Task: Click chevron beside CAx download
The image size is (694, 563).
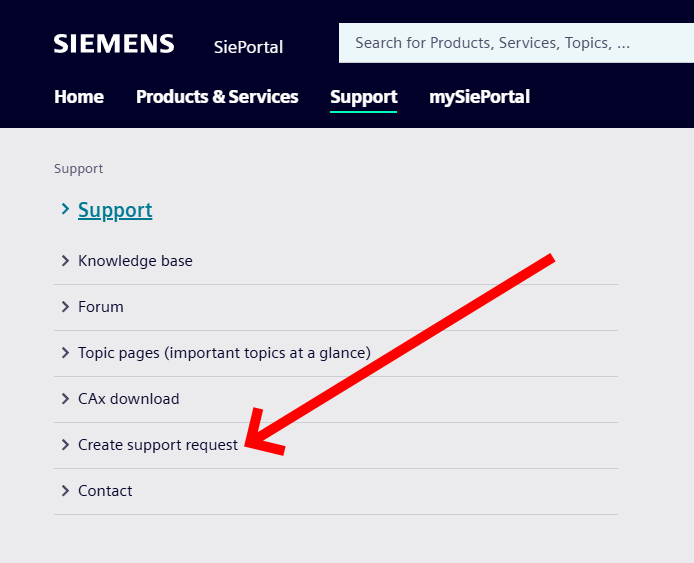Action: click(x=66, y=399)
